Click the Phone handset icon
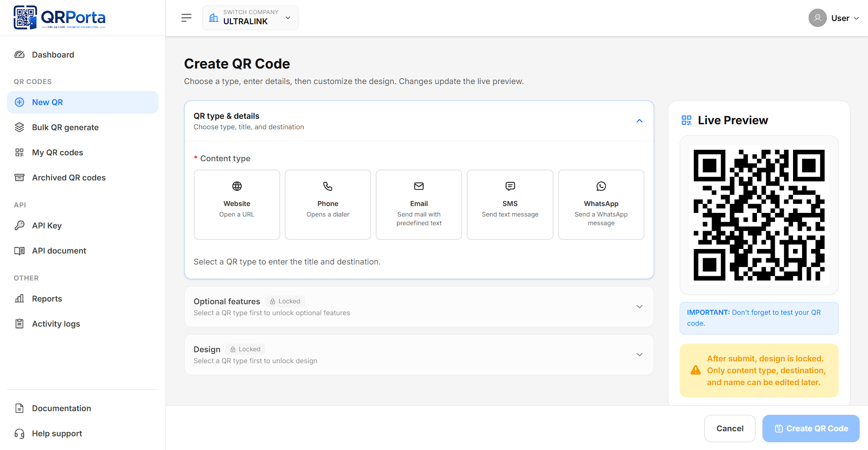This screenshot has height=450, width=868. [x=328, y=186]
